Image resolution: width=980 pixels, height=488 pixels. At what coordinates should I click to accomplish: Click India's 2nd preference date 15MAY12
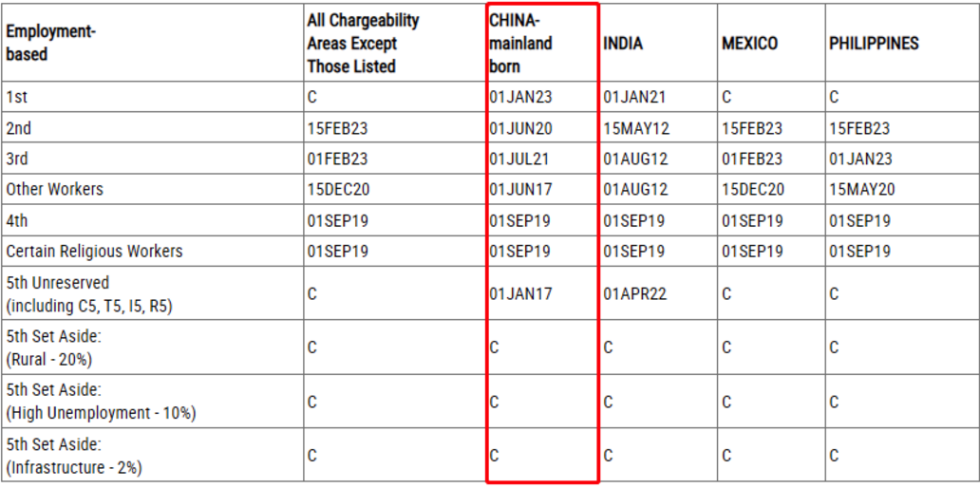[x=637, y=128]
